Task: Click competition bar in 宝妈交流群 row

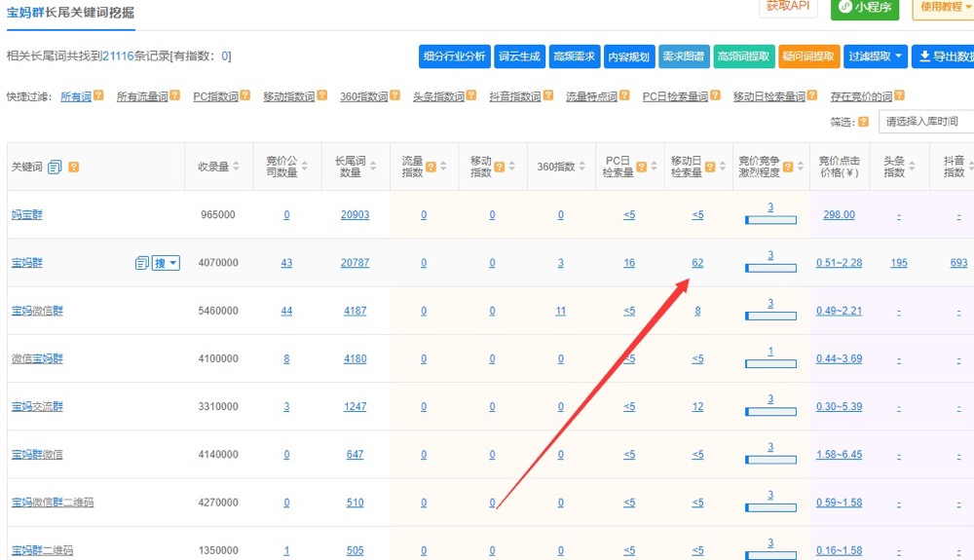Action: (770, 412)
